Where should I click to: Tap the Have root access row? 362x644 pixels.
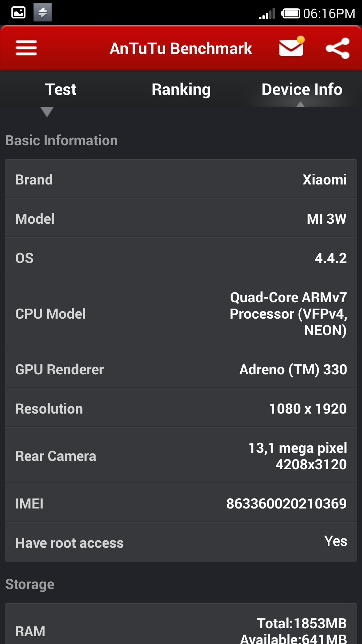tap(181, 542)
